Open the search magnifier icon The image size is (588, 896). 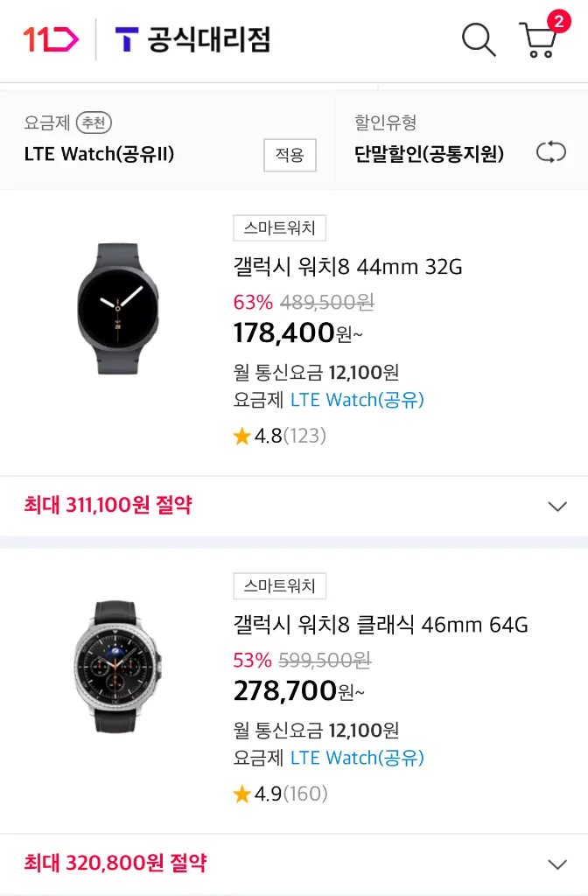pos(478,40)
